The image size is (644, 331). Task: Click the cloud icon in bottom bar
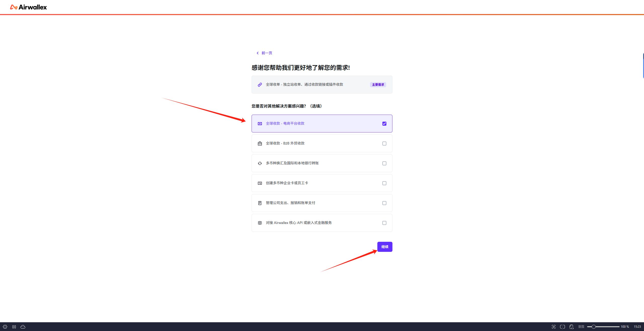pyautogui.click(x=23, y=327)
